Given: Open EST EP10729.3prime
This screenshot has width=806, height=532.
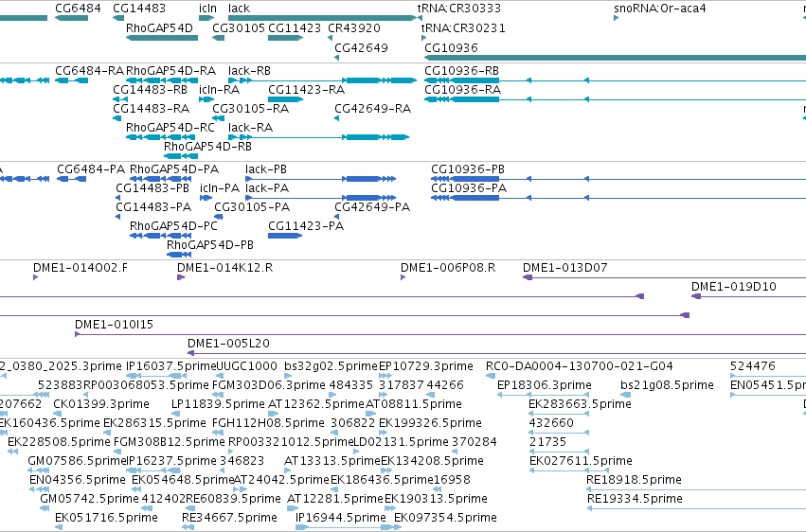Looking at the screenshot, I should (426, 366).
